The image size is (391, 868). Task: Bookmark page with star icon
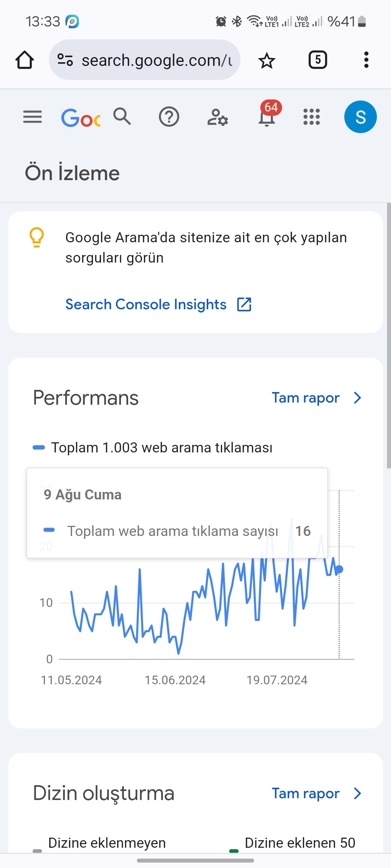[x=267, y=60]
